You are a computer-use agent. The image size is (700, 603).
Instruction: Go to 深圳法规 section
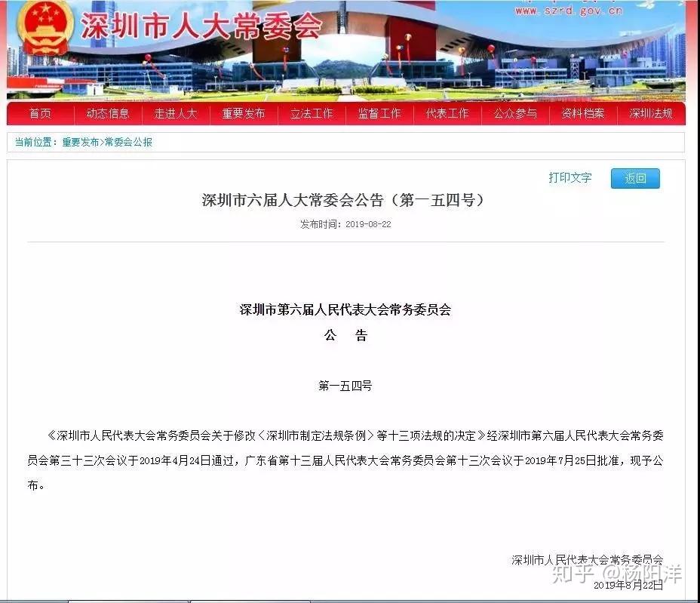(651, 113)
